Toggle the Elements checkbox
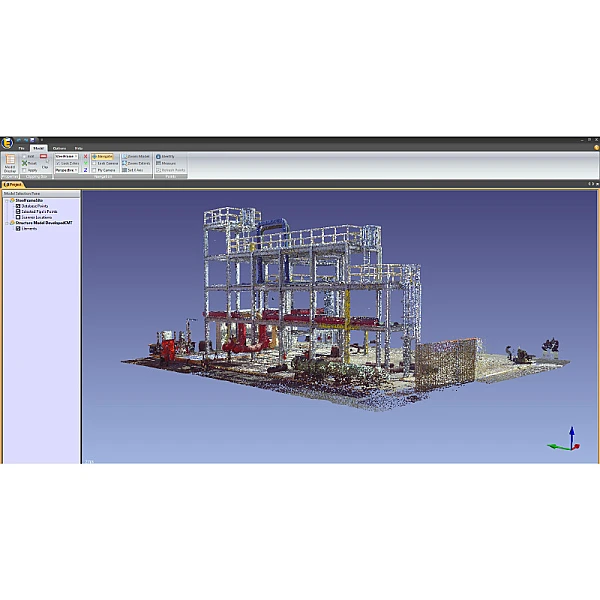The image size is (600, 600). pyautogui.click(x=18, y=228)
